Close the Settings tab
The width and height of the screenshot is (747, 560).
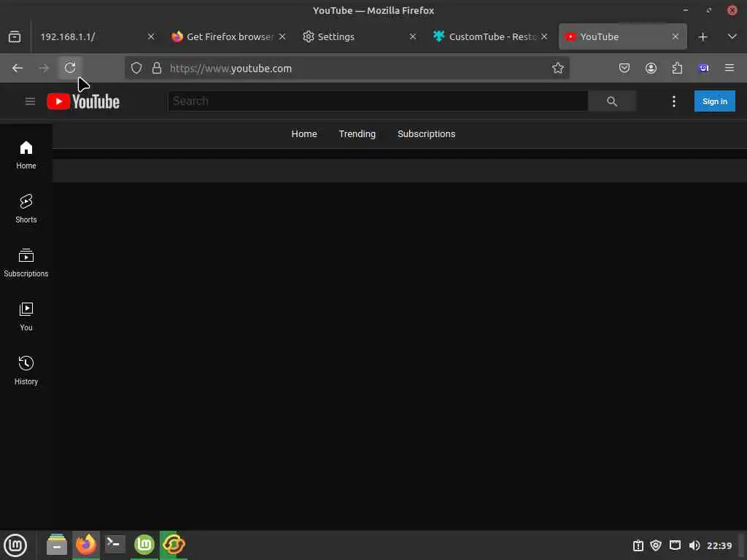(413, 36)
